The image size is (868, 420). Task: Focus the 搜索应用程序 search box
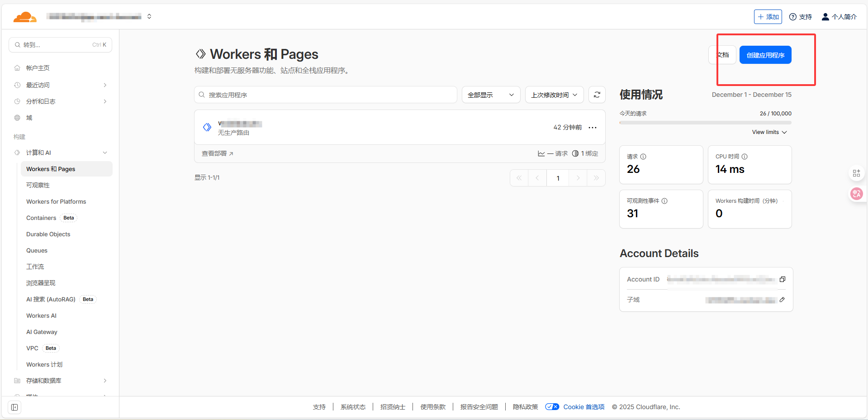326,95
